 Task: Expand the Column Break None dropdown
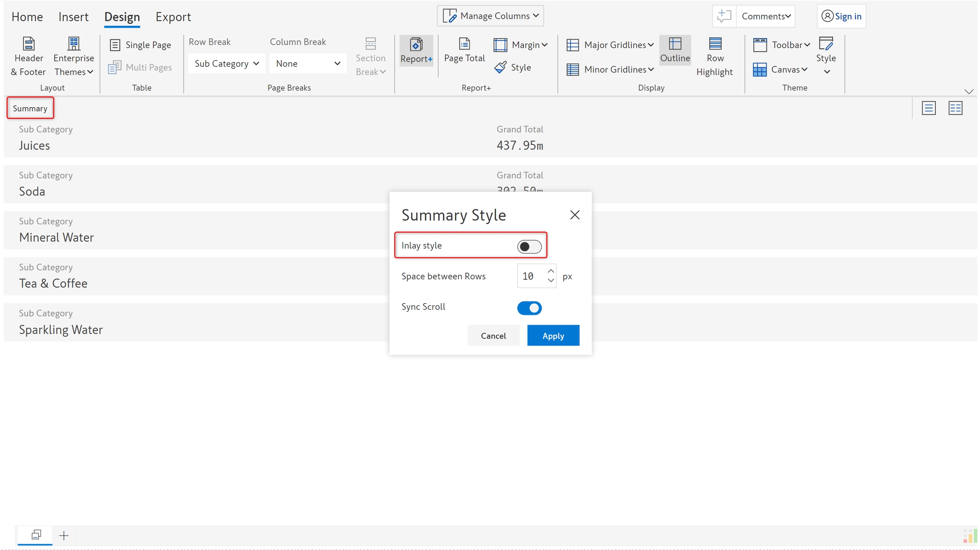[x=308, y=63]
